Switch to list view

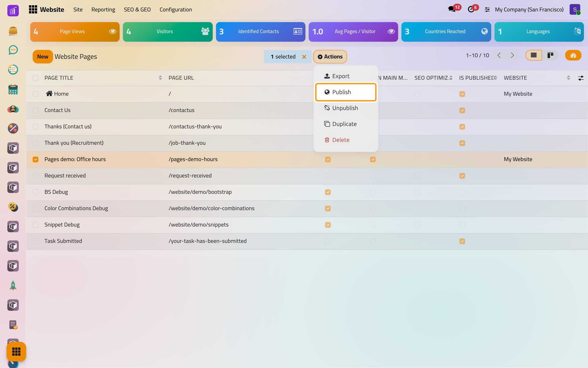533,55
